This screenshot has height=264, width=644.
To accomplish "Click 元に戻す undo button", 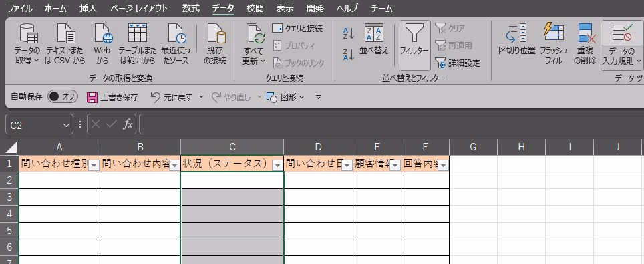I will pos(171,97).
